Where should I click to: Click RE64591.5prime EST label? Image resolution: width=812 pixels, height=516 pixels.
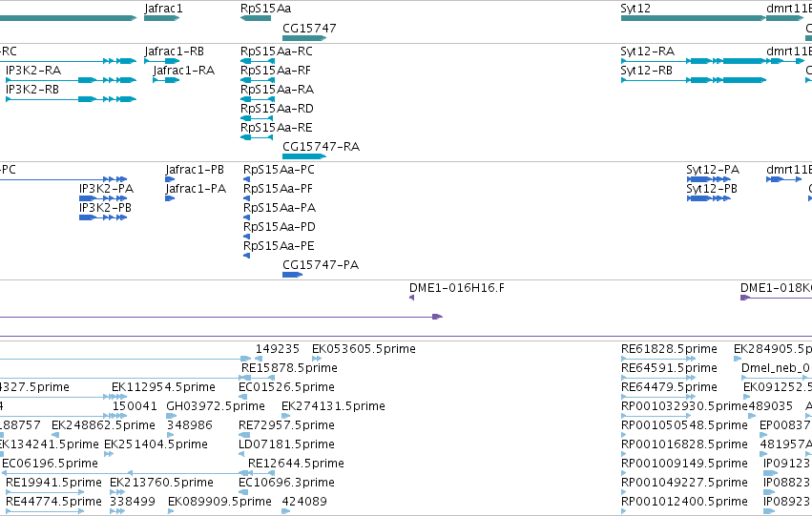tap(669, 368)
